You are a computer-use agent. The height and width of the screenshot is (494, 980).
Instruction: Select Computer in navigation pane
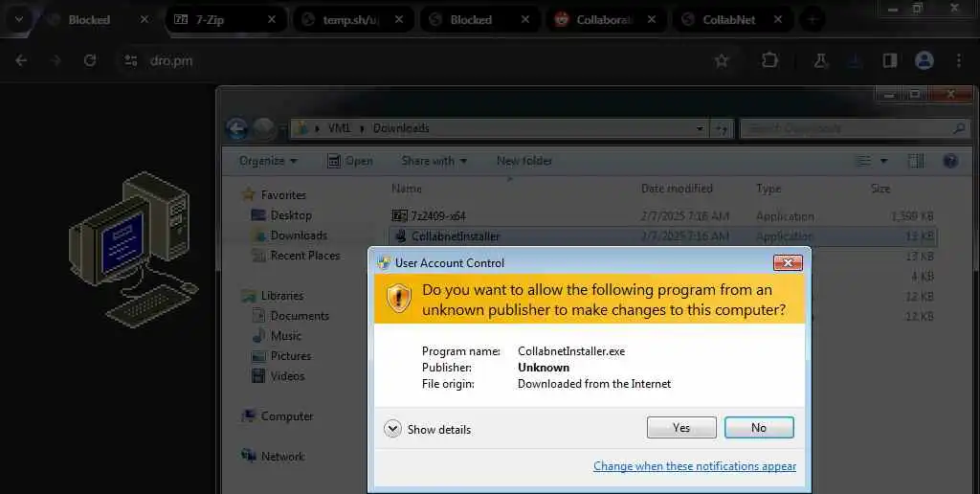[x=278, y=415]
